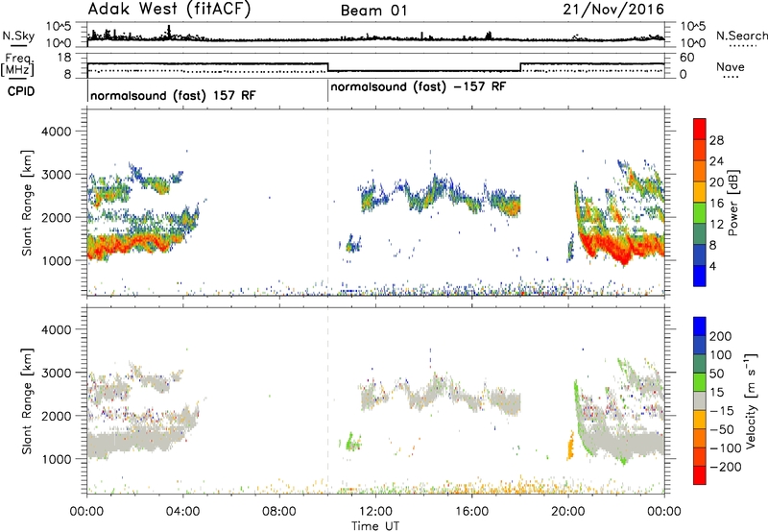The width and height of the screenshot is (768, 532).
Task: Click the 'Velocity [m s-1]' colorbar title
Action: [x=751, y=400]
